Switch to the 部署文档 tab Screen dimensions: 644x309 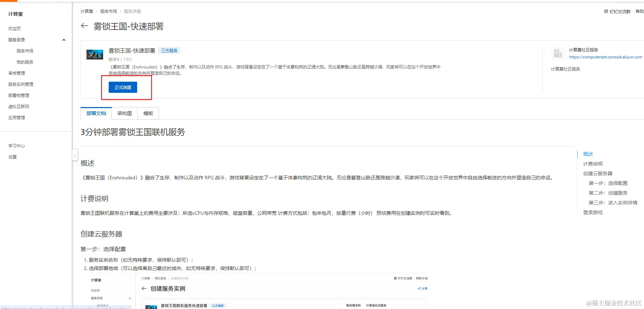point(96,113)
